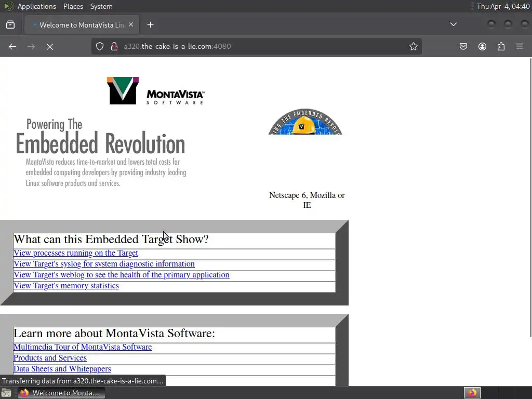Stop loading the page
This screenshot has height=399, width=532.
50,46
